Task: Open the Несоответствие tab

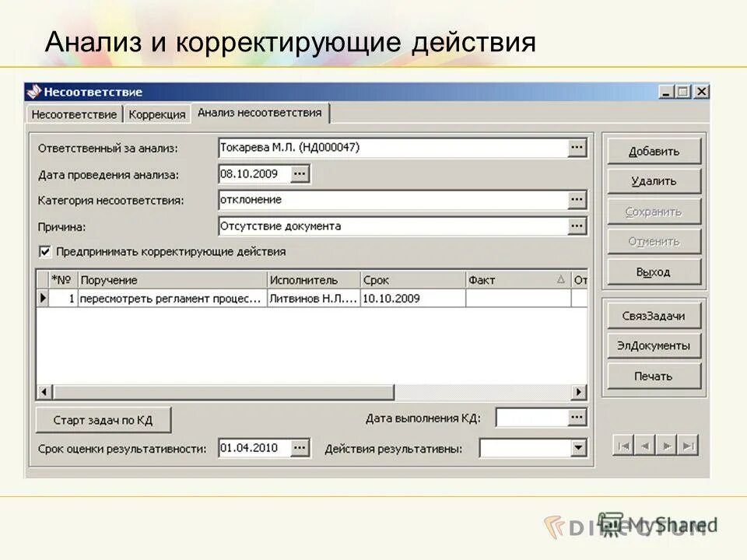Action: tap(72, 112)
